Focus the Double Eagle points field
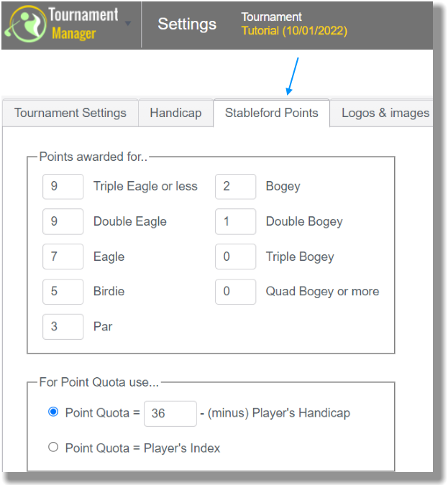 pos(63,221)
